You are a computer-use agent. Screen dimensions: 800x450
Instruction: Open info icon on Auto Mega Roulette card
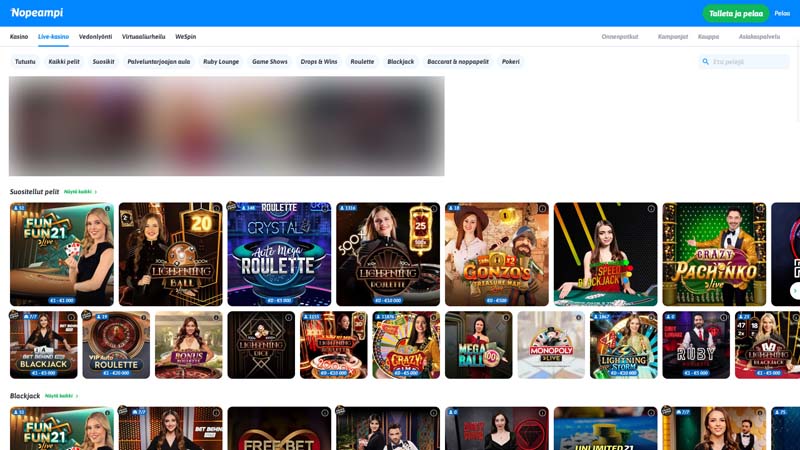[x=325, y=209]
